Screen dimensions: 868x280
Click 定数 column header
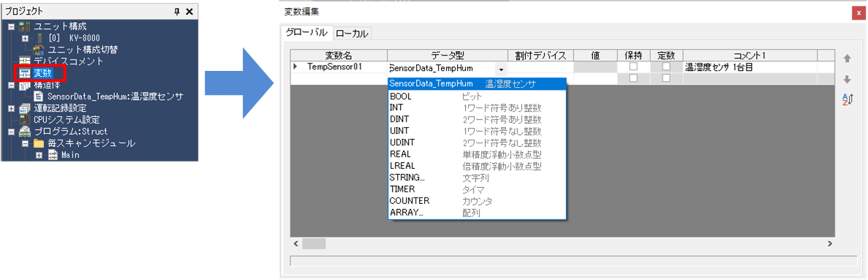(x=666, y=55)
